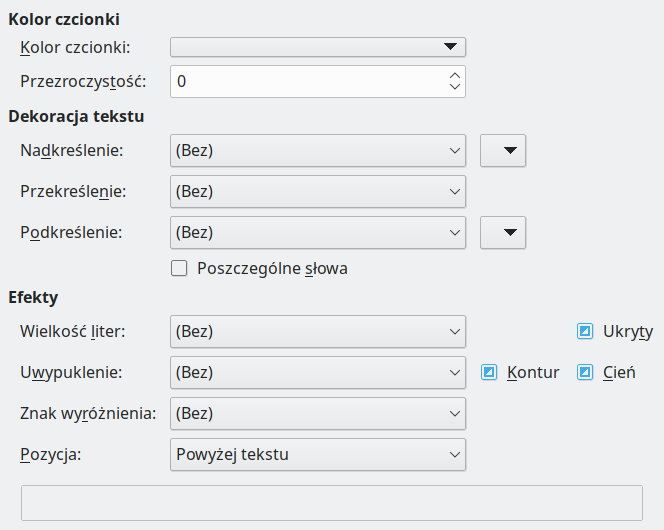Decrease Przezroczystość value with down arrow

(455, 88)
